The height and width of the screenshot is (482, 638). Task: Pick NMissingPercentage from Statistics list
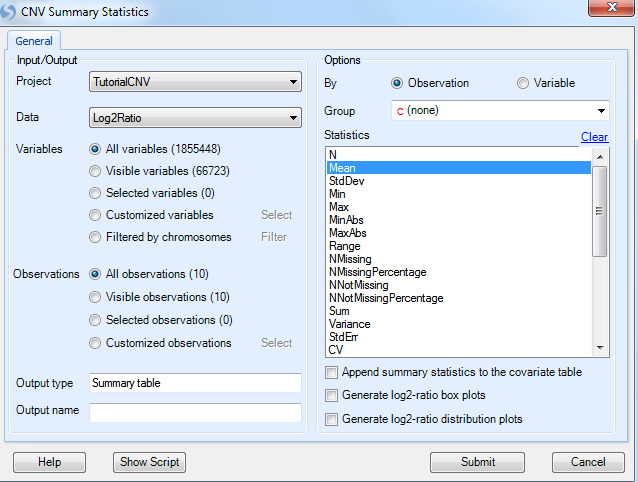point(459,272)
